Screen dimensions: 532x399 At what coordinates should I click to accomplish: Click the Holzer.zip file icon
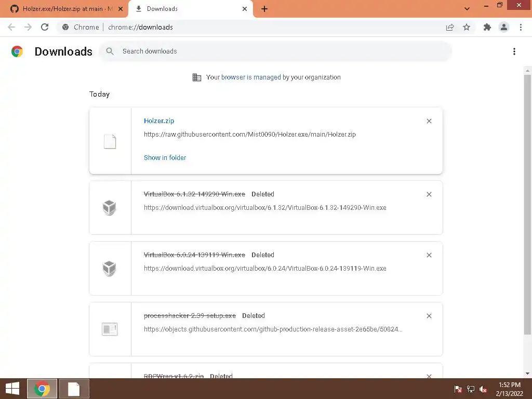110,141
